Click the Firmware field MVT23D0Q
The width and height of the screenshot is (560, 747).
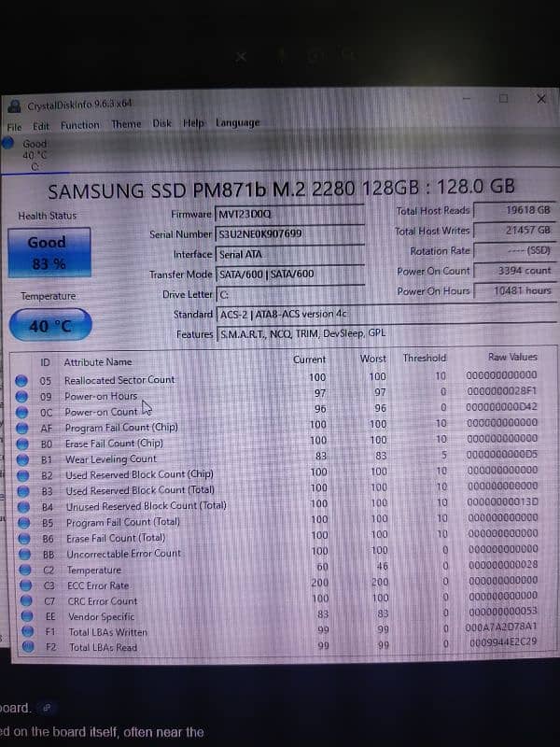coord(290,214)
